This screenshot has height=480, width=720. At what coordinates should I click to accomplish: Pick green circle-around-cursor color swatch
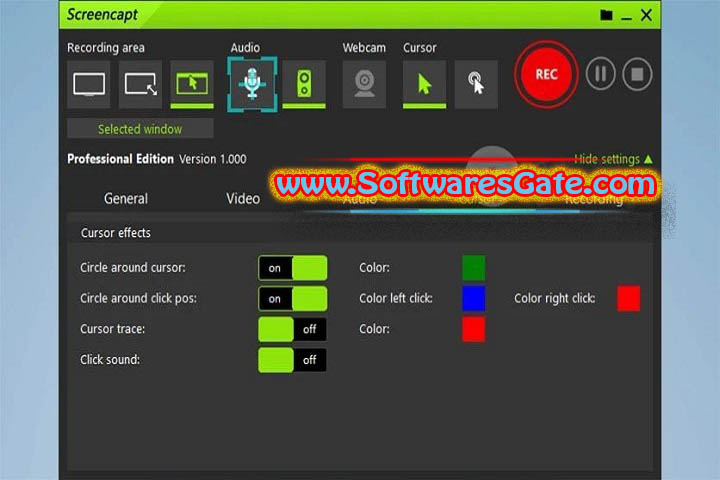click(473, 268)
